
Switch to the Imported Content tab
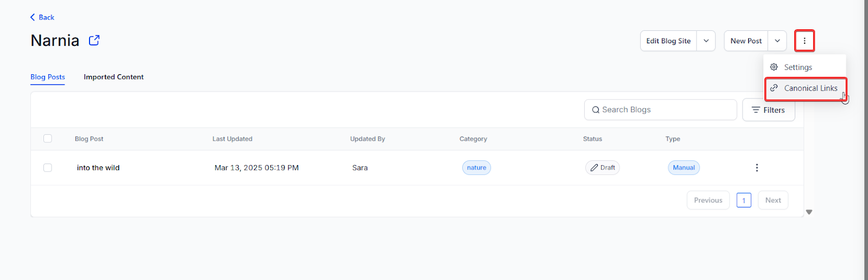(113, 77)
